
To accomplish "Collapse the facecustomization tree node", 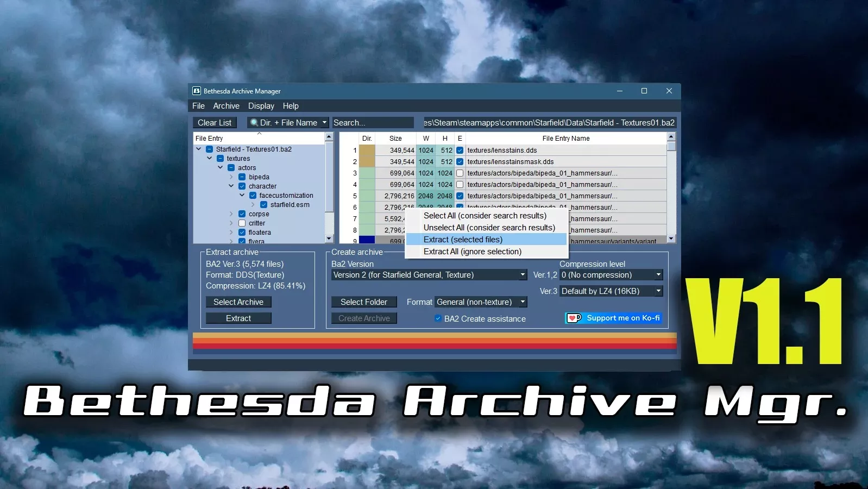I will (242, 196).
